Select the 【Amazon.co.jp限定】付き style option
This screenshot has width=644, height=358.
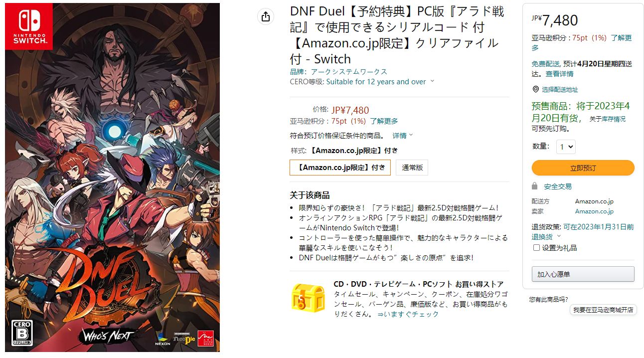click(x=340, y=168)
